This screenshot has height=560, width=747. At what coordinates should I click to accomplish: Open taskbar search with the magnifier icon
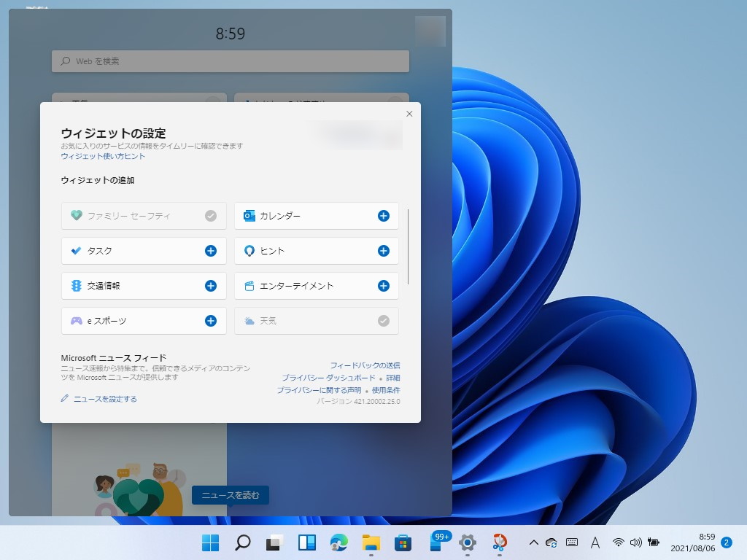click(241, 542)
